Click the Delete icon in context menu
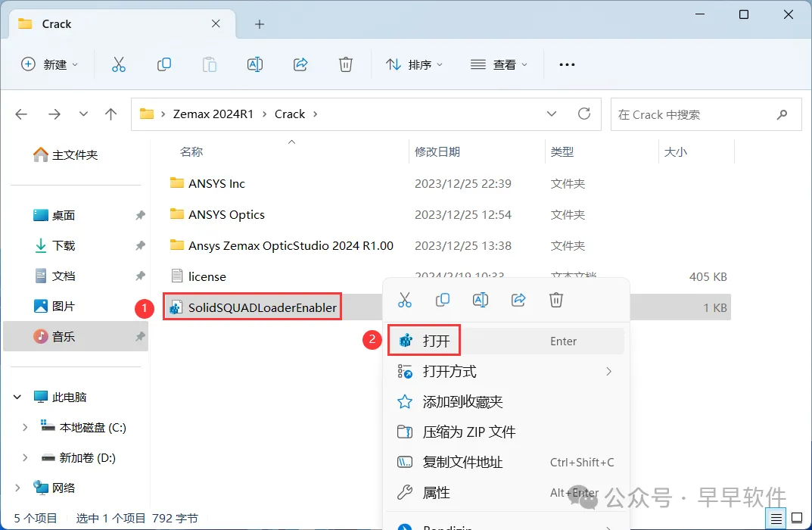The width and height of the screenshot is (812, 530). point(555,300)
